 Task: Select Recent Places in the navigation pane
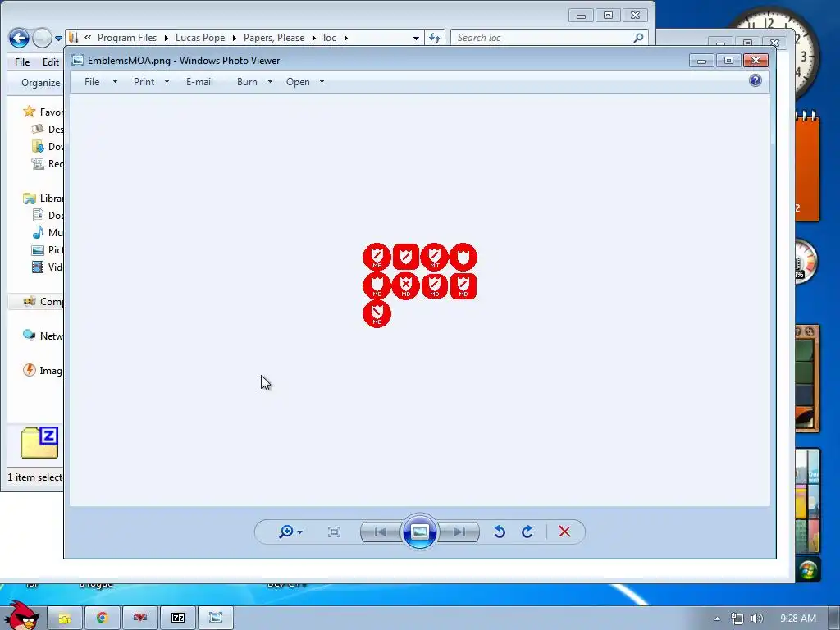47,163
